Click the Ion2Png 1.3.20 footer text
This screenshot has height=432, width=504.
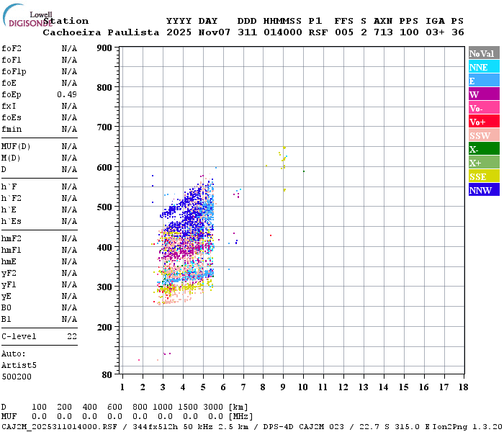click(468, 427)
